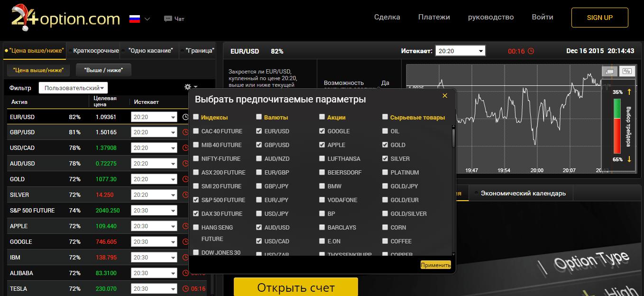Open the chat bubble icon
This screenshot has height=296, width=644.
coord(168,19)
